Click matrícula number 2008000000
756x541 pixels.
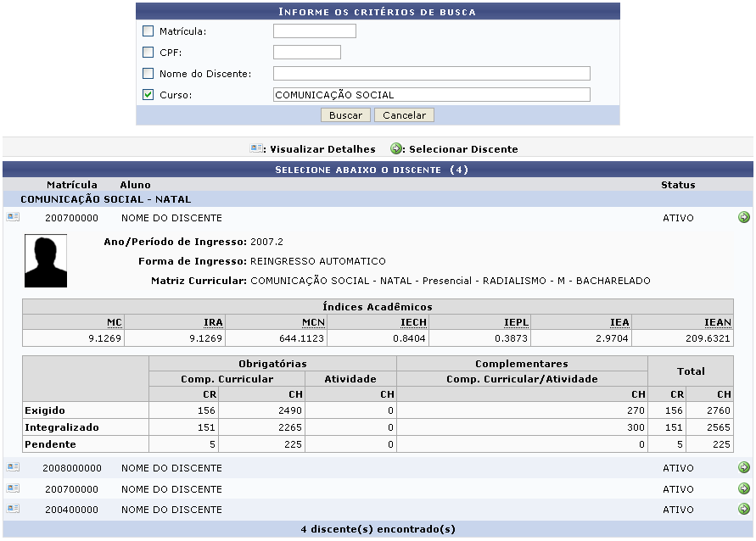click(72, 468)
